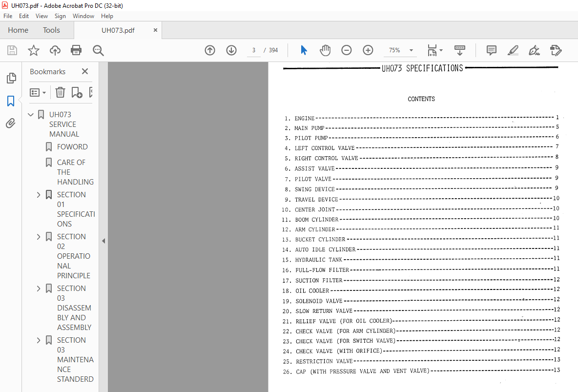Viewport: 578px width, 392px height.
Task: Click the Save file icon
Action: click(12, 50)
